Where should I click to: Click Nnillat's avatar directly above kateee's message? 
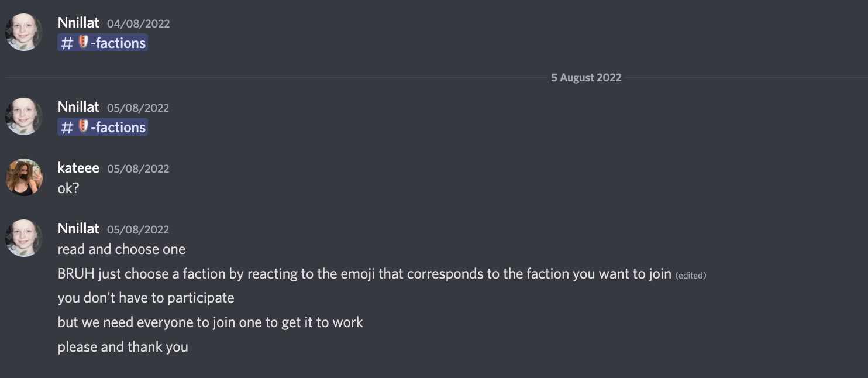(x=24, y=116)
